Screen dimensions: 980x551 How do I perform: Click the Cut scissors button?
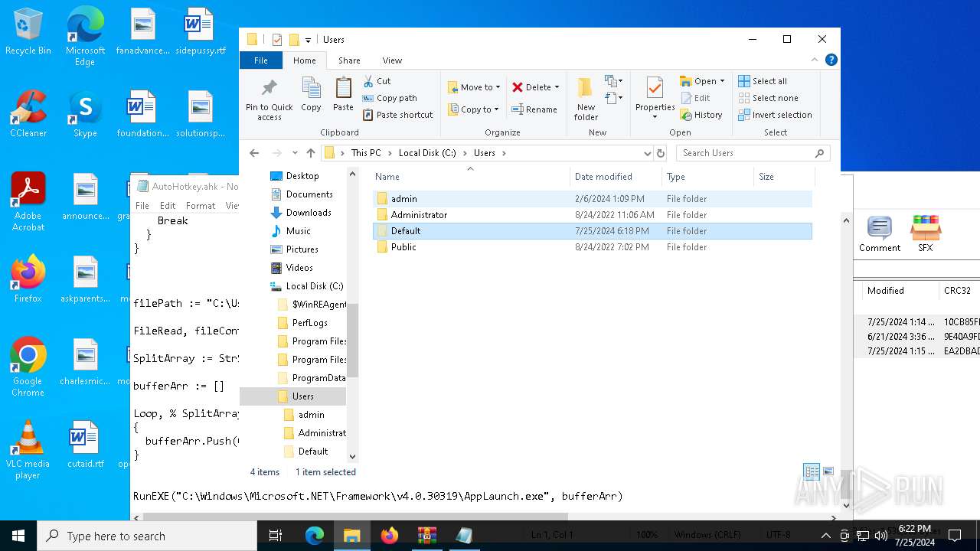[377, 81]
